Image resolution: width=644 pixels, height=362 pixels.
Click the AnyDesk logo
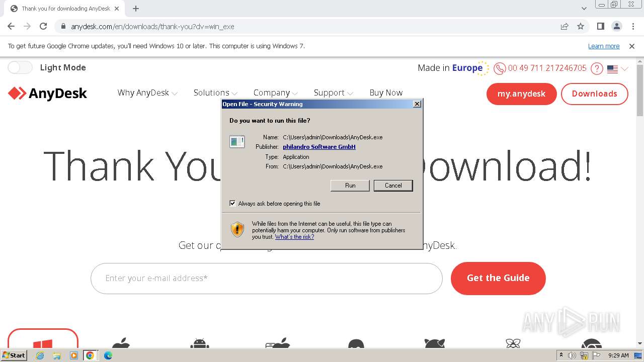click(48, 94)
